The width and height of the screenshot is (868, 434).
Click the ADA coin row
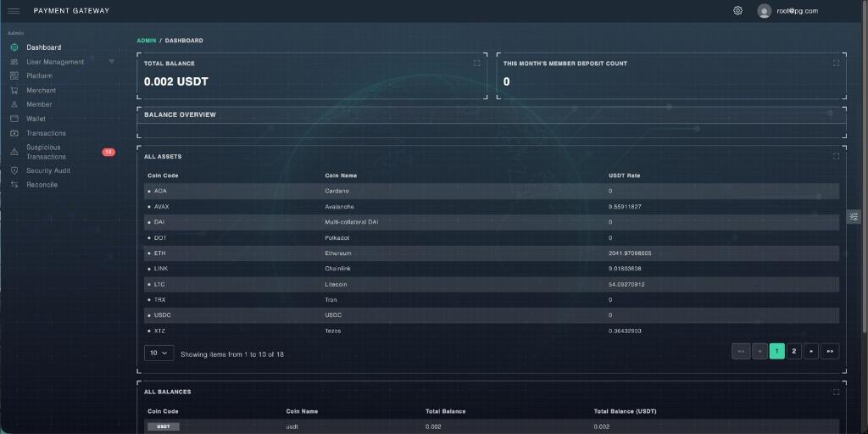(x=492, y=191)
